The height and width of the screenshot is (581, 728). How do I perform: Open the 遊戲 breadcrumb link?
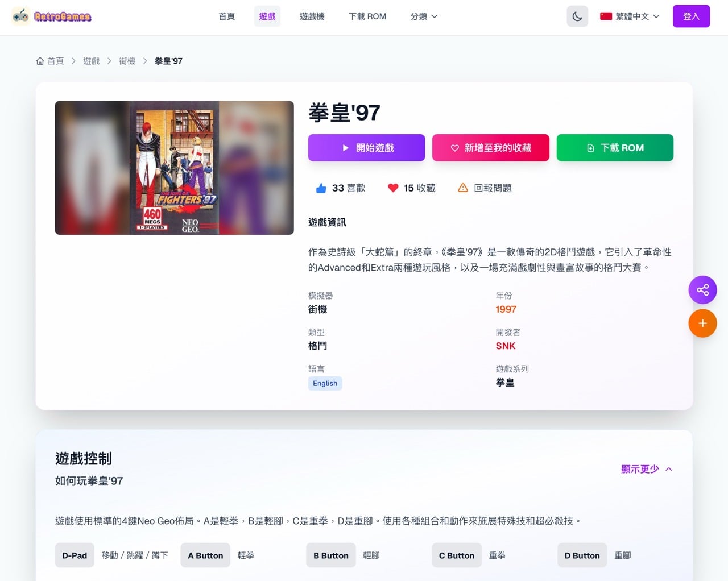pos(91,61)
